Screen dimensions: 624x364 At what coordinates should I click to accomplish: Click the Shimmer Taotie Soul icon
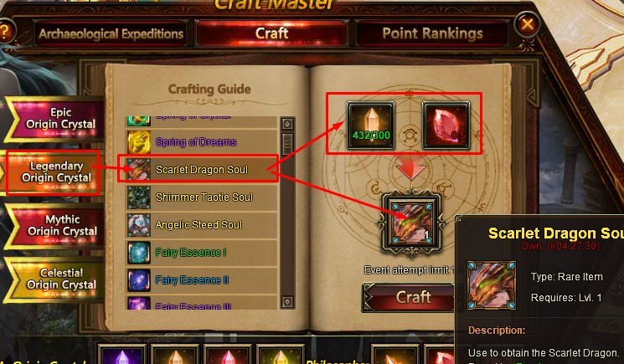click(x=139, y=197)
